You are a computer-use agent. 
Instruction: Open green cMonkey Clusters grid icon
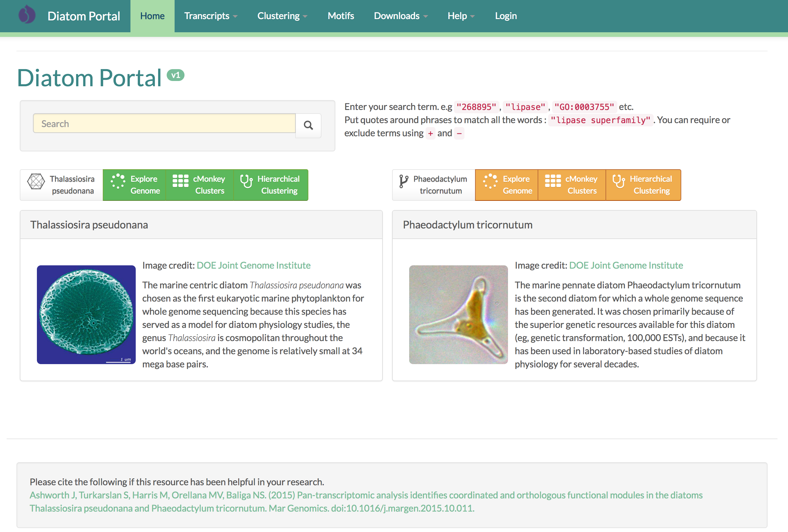(x=181, y=181)
